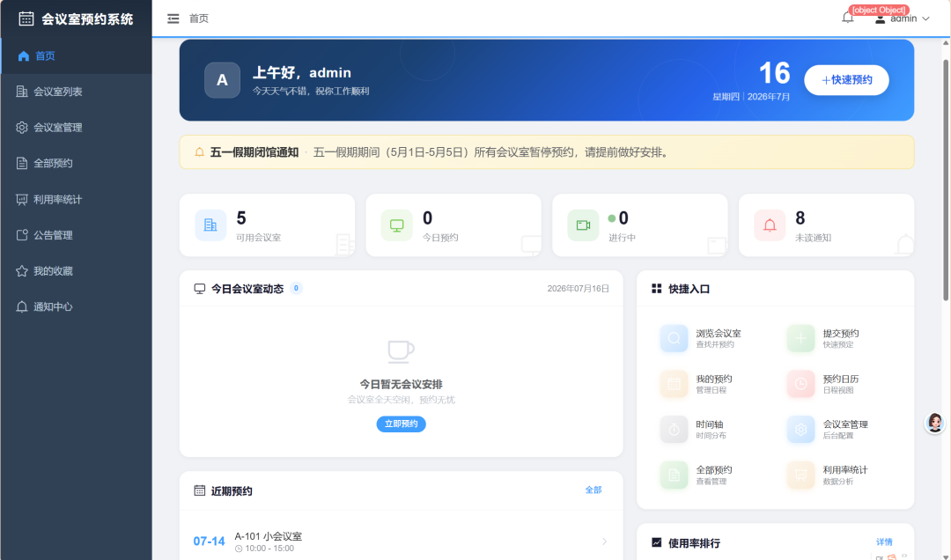
Task: Click the admin user avatar icon
Action: [880, 18]
